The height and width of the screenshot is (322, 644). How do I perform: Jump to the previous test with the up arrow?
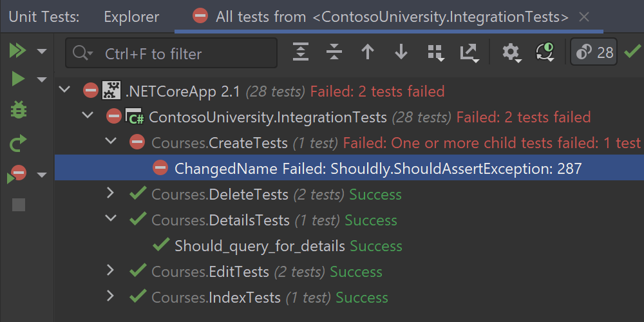click(368, 52)
